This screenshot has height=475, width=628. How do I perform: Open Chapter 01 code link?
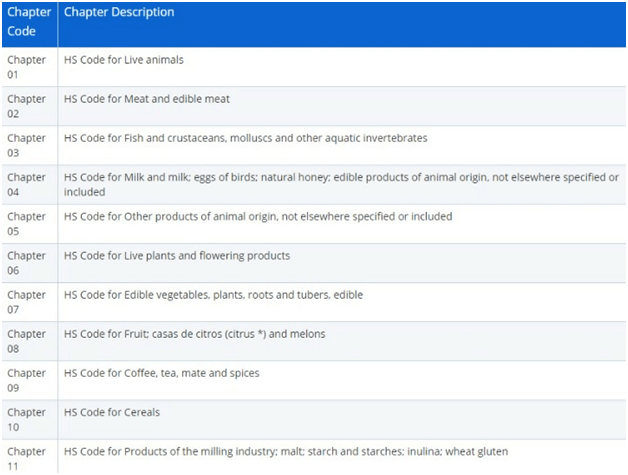(27, 67)
